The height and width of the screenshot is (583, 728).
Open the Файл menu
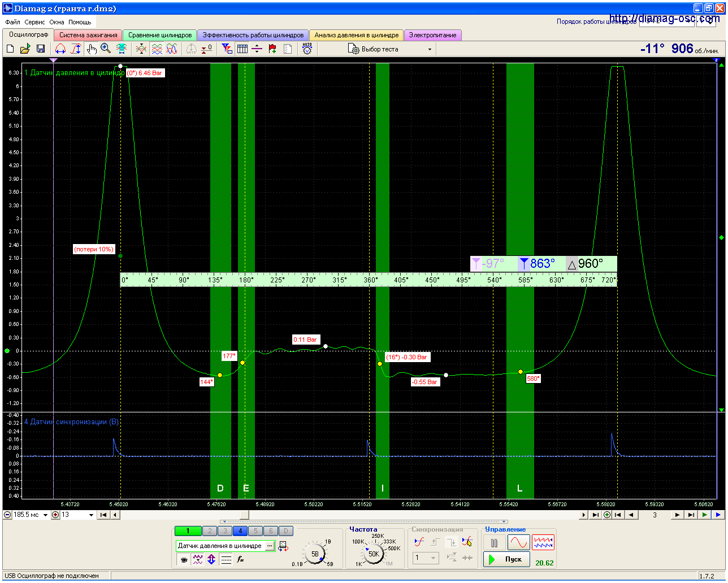13,22
